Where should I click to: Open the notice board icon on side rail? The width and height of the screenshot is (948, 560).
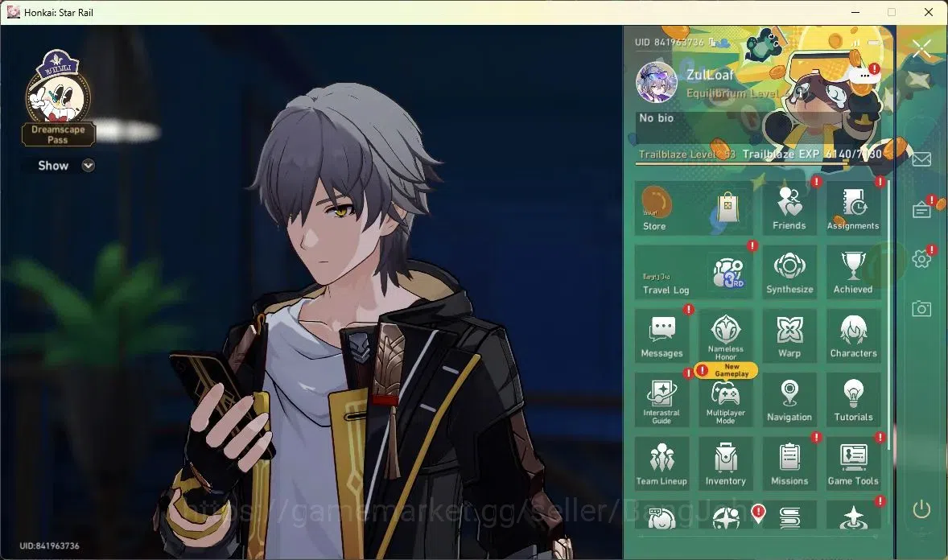tap(921, 210)
